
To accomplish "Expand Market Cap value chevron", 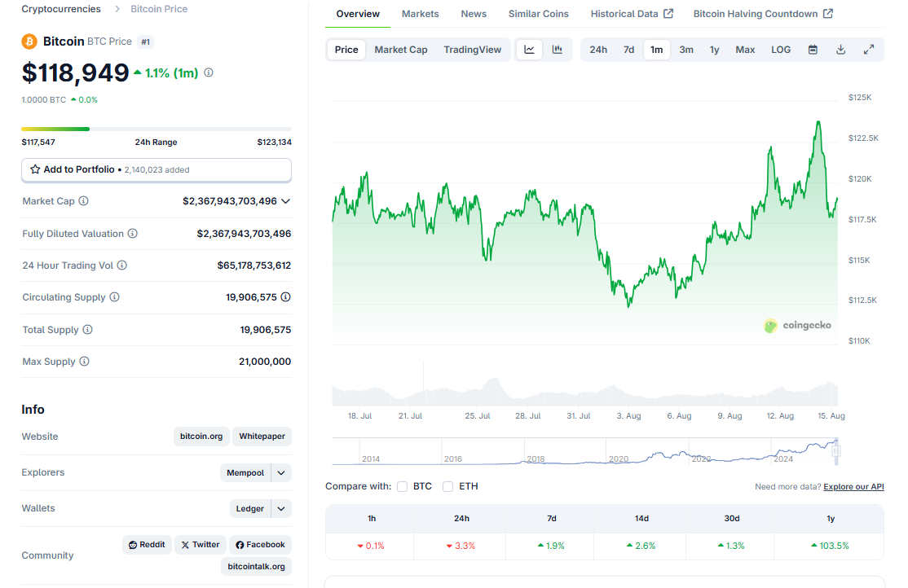I will tap(285, 201).
